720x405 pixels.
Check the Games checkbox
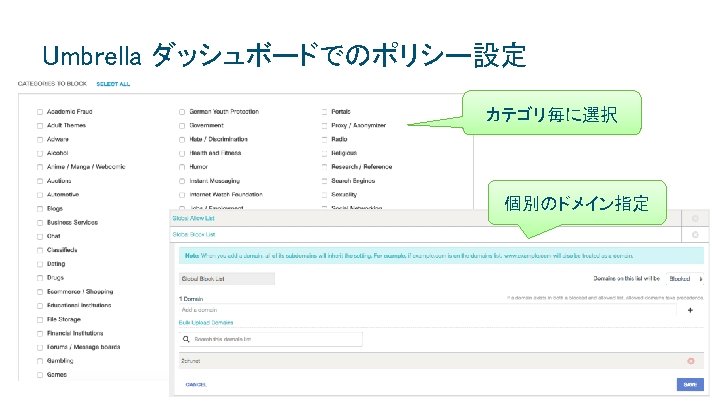click(x=40, y=375)
